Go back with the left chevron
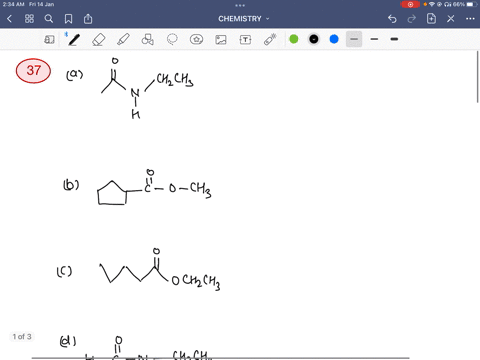480x360 pixels. 9,19
